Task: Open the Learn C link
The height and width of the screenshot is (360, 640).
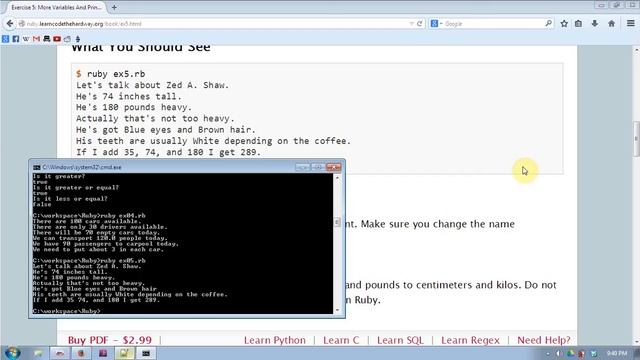Action: pos(341,340)
